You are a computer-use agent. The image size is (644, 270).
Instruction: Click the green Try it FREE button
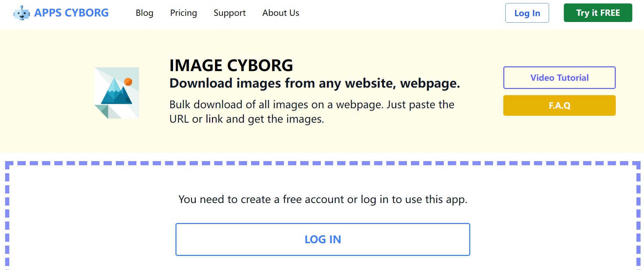pyautogui.click(x=598, y=13)
